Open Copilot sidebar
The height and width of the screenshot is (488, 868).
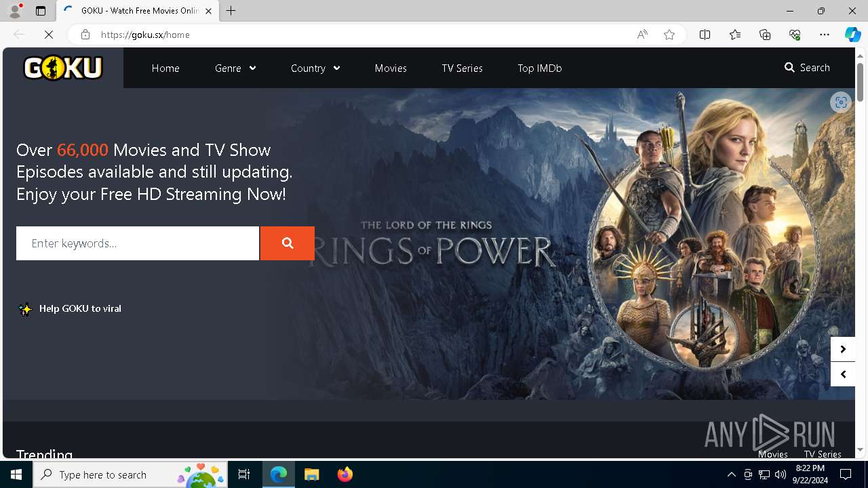(852, 35)
